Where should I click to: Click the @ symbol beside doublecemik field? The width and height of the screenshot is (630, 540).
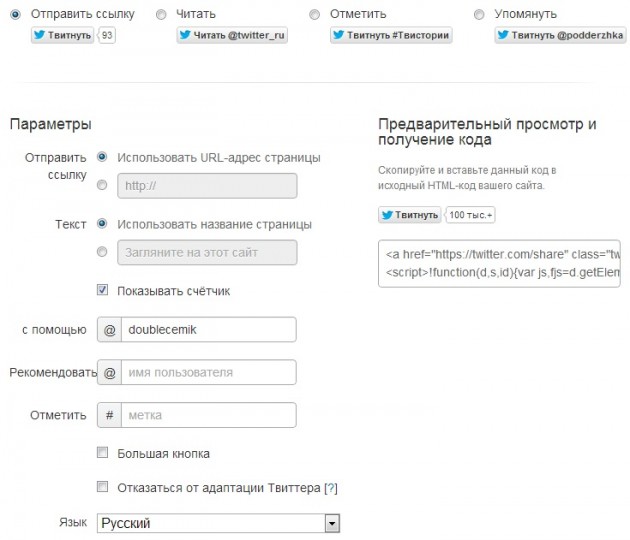[x=109, y=330]
